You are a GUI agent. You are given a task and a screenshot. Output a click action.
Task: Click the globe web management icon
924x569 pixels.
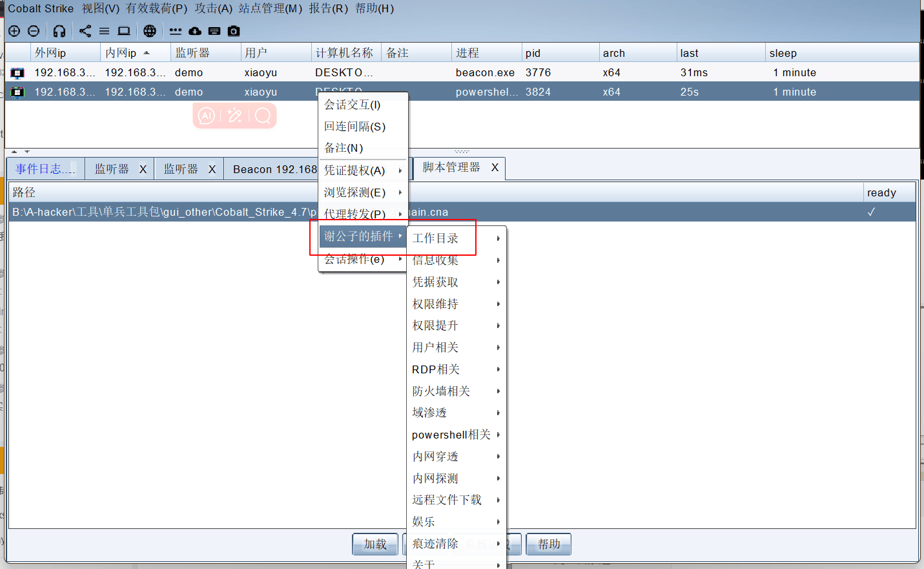(150, 31)
